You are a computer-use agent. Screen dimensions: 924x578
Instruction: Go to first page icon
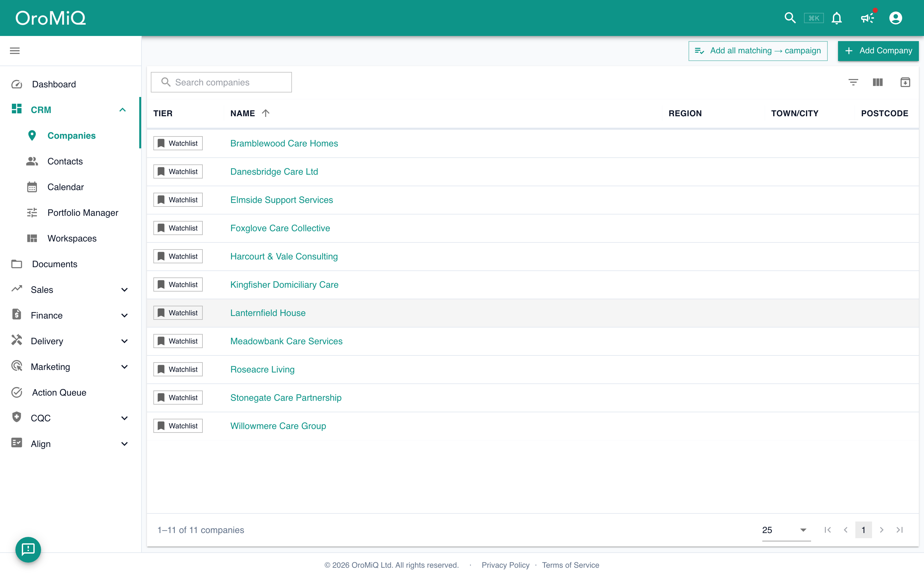[x=827, y=530]
